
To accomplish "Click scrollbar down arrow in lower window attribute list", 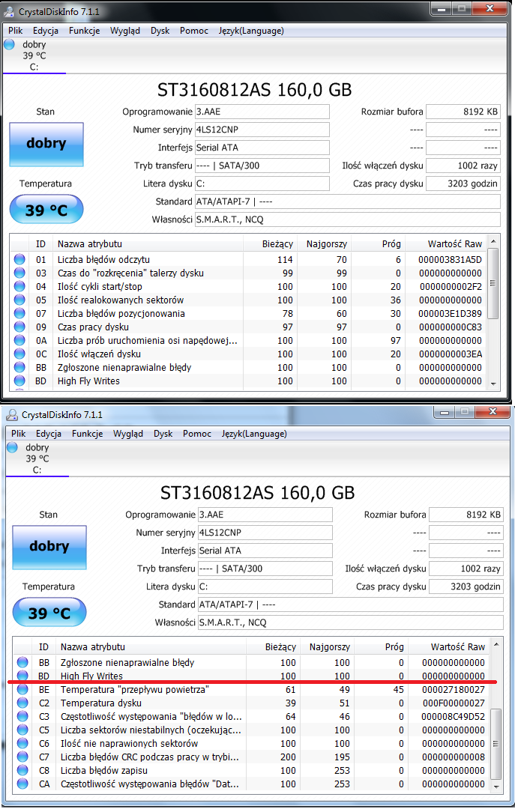I will click(496, 787).
